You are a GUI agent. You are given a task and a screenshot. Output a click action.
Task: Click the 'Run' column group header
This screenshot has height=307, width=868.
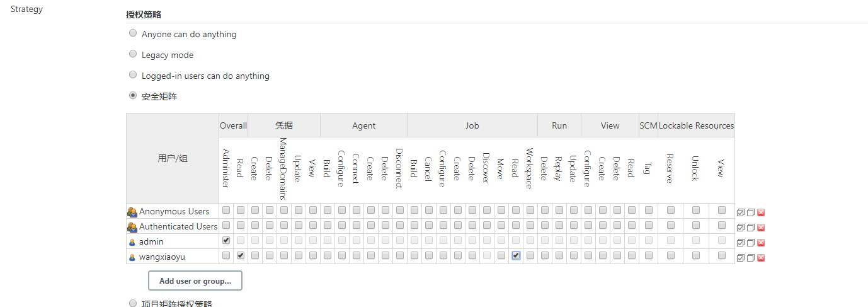(559, 125)
